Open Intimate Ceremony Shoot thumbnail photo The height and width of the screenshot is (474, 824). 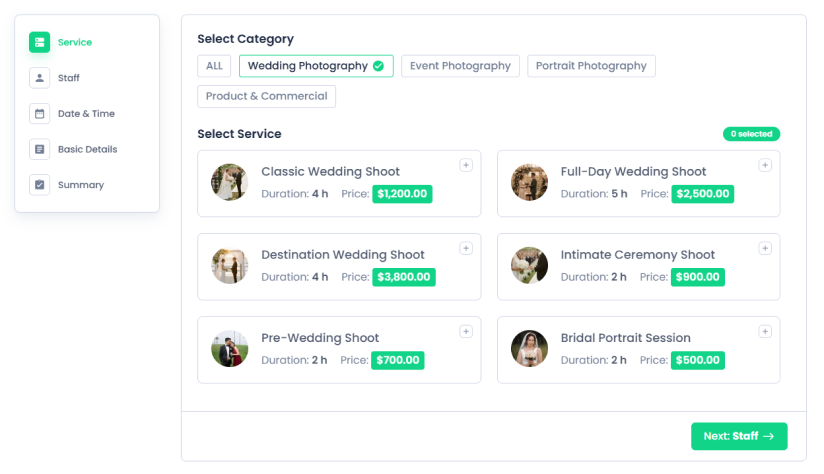pyautogui.click(x=529, y=265)
